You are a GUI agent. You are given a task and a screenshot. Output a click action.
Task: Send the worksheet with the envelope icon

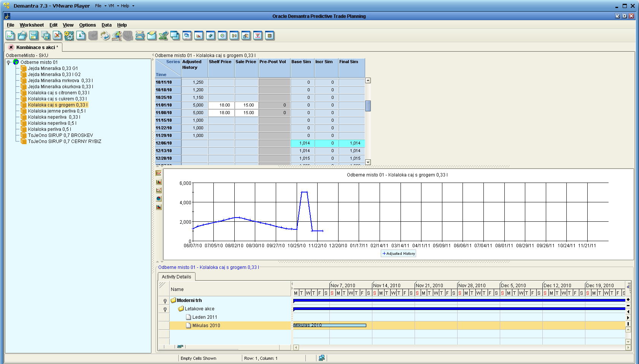click(x=152, y=36)
